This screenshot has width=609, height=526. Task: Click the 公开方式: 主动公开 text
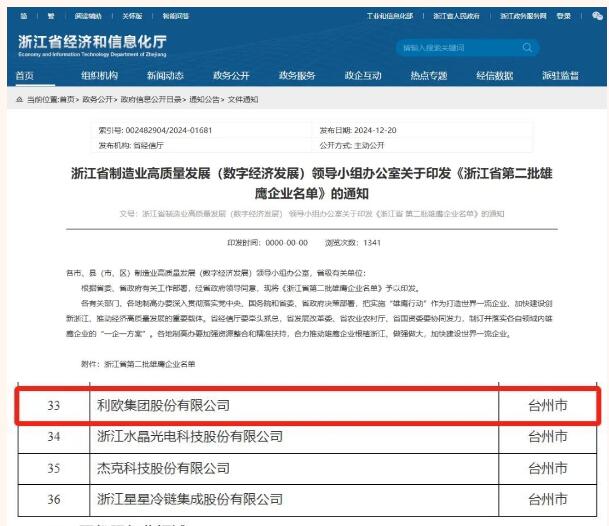pos(351,146)
